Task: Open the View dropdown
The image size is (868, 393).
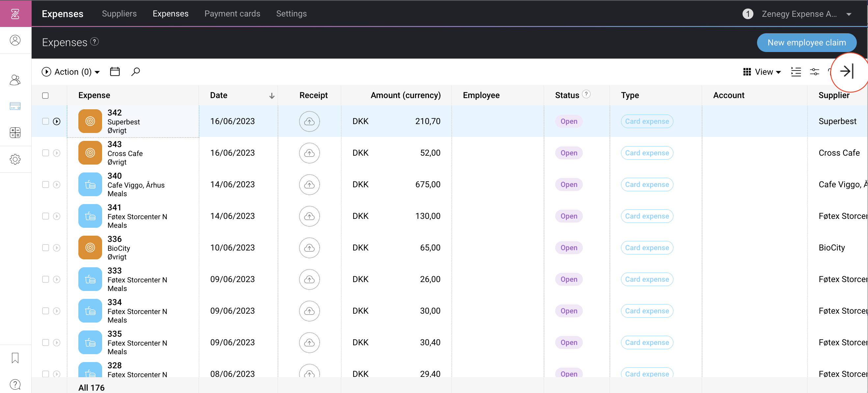Action: point(762,72)
